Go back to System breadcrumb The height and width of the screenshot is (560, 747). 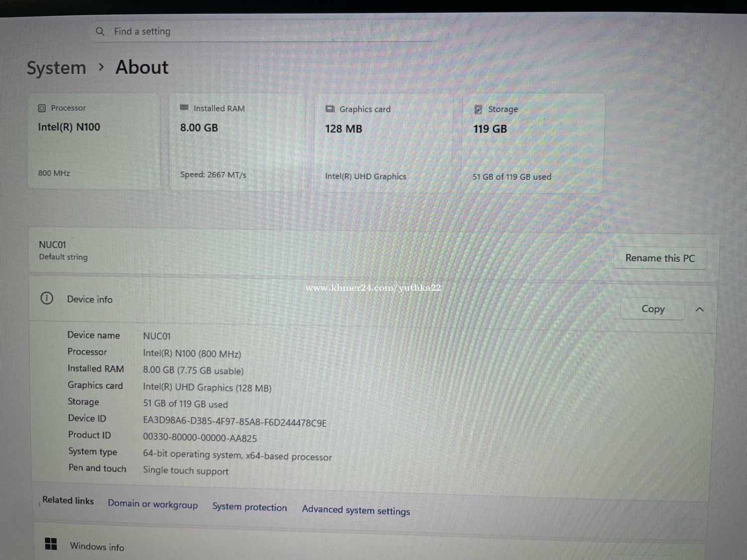(x=56, y=68)
